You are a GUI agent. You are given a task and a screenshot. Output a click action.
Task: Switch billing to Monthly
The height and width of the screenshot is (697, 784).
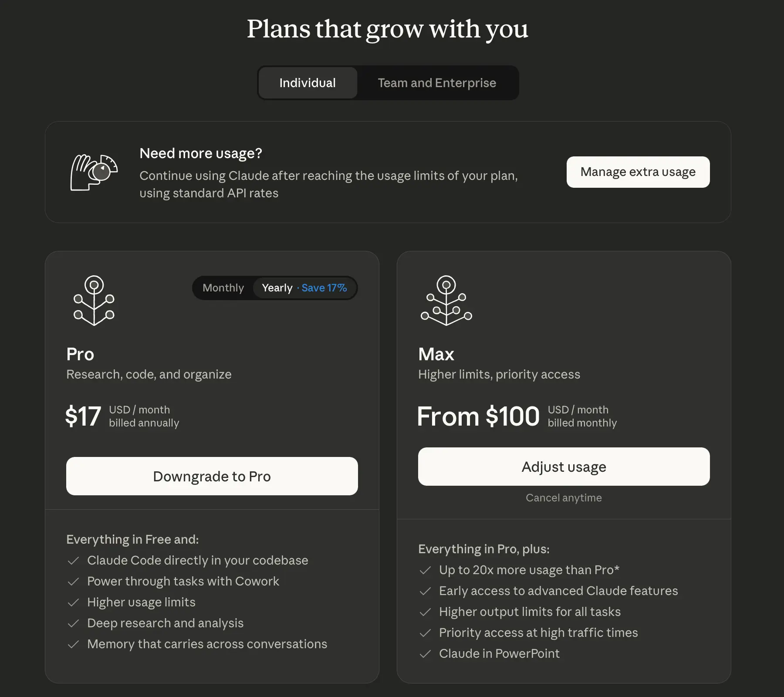tap(223, 288)
